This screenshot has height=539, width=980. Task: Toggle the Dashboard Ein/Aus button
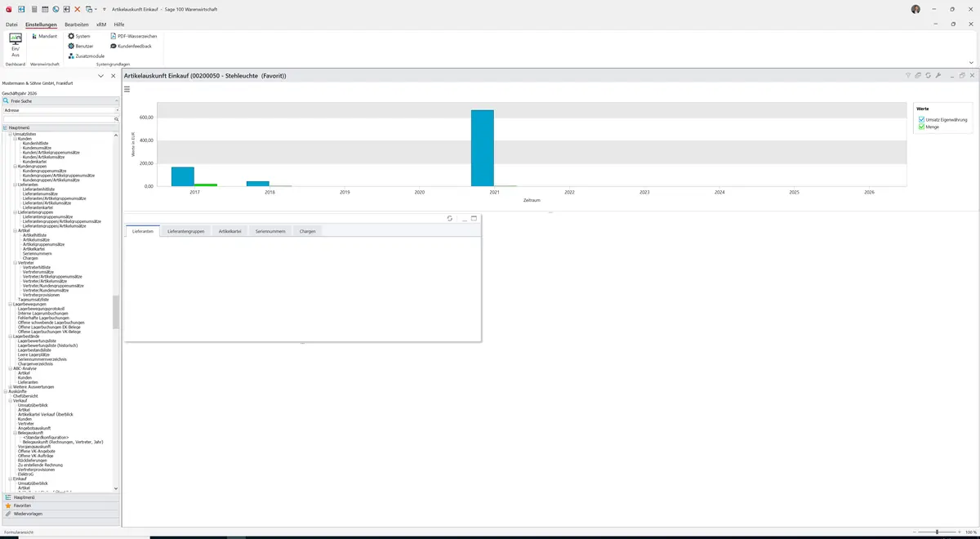click(16, 45)
